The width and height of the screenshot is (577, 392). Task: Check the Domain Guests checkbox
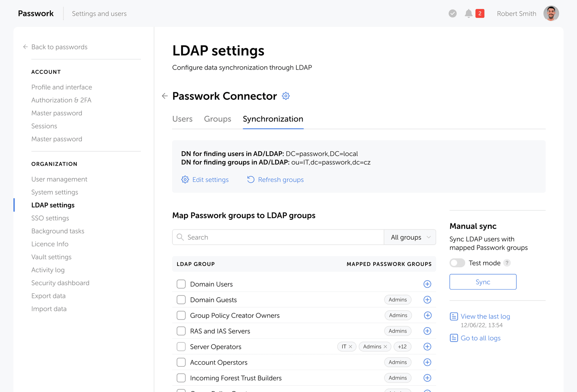(181, 300)
